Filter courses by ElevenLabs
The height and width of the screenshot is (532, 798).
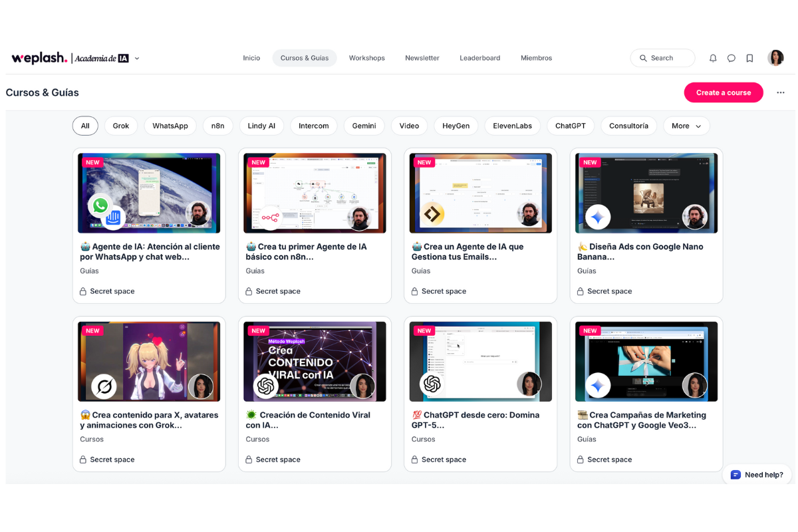tap(513, 126)
